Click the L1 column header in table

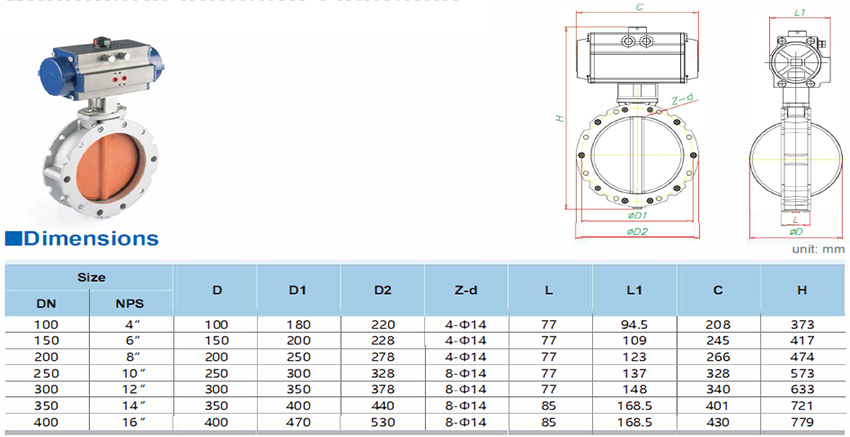pyautogui.click(x=634, y=290)
